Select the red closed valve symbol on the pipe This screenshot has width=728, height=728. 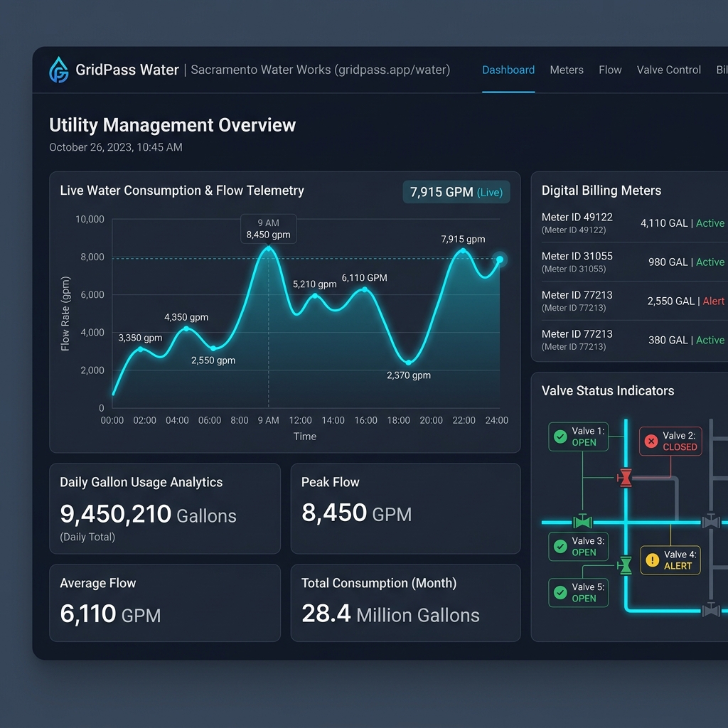(x=626, y=478)
